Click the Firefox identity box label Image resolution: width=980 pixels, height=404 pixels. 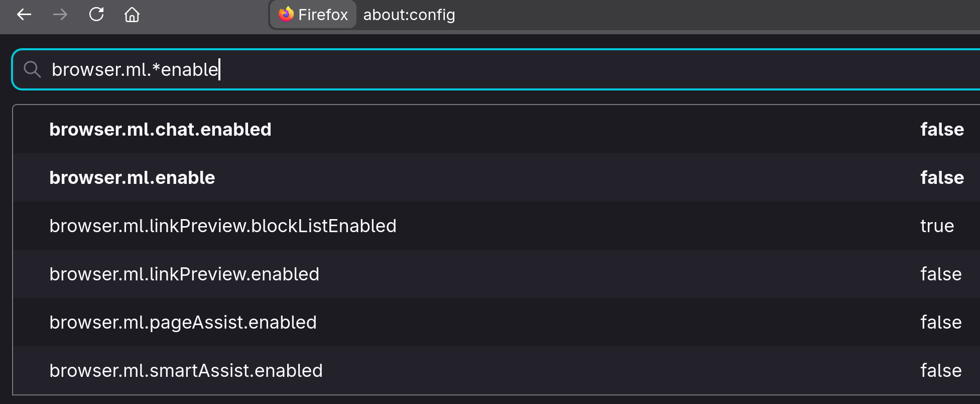(x=322, y=15)
